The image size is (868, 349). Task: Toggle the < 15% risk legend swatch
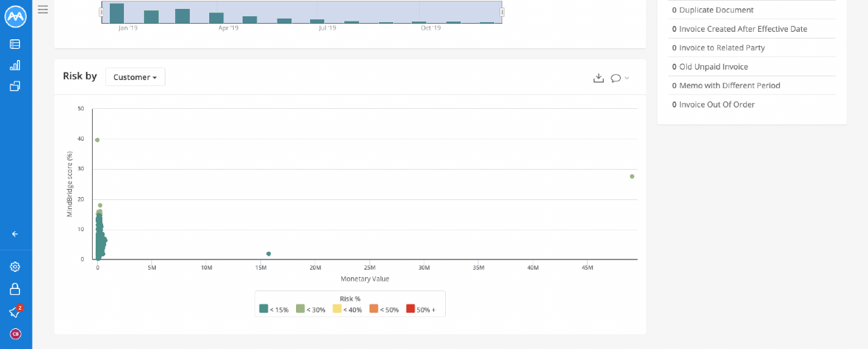tap(263, 310)
